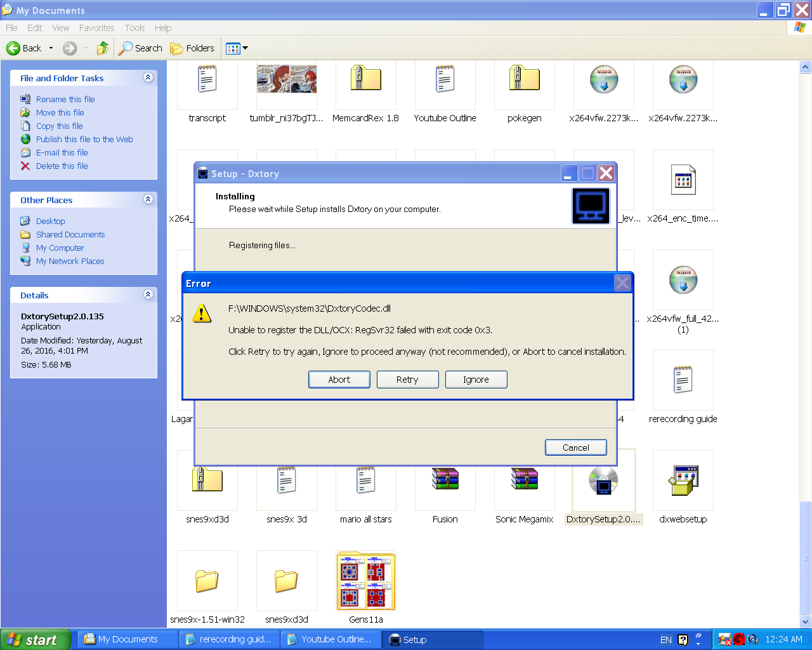
Task: Collapse the Other Places panel
Action: click(148, 199)
